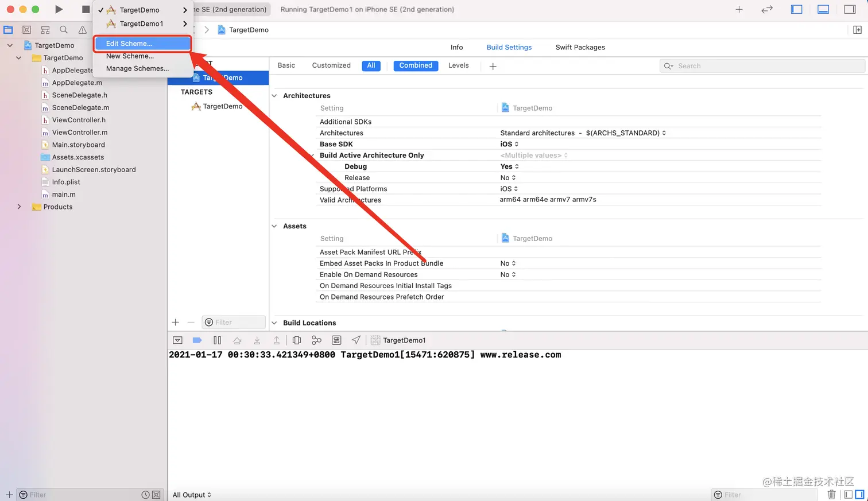Add a new target with plus
868x501 pixels.
pos(176,323)
